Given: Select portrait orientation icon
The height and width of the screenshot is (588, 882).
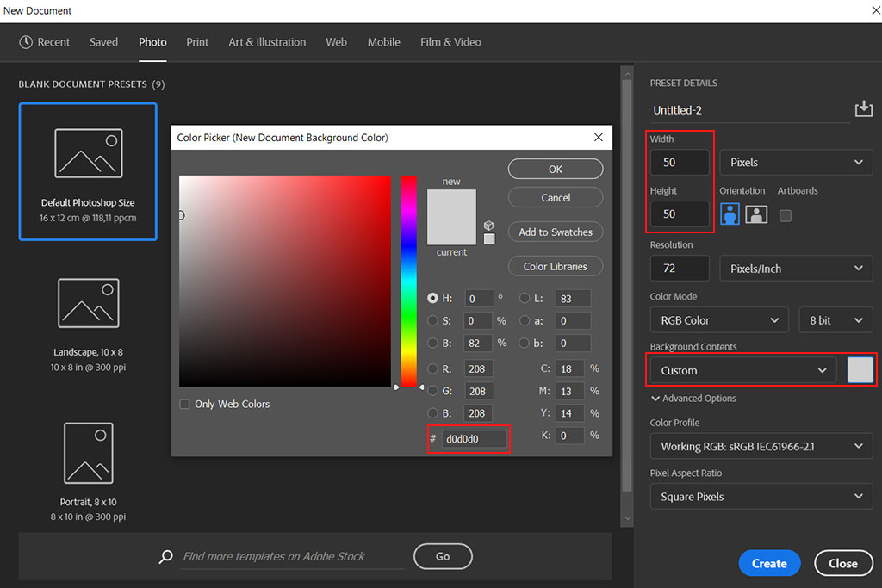Looking at the screenshot, I should [x=730, y=214].
